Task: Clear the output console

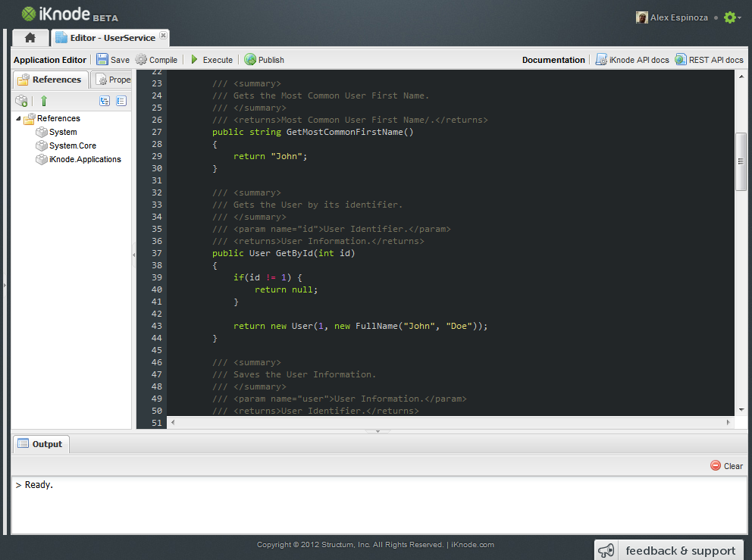Action: coord(726,466)
